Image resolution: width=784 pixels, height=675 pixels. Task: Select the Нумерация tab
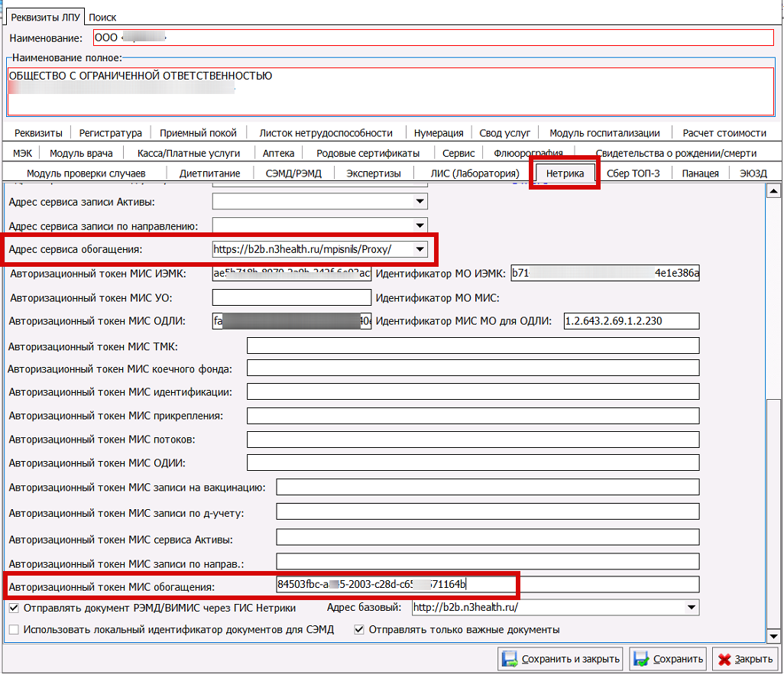(439, 132)
